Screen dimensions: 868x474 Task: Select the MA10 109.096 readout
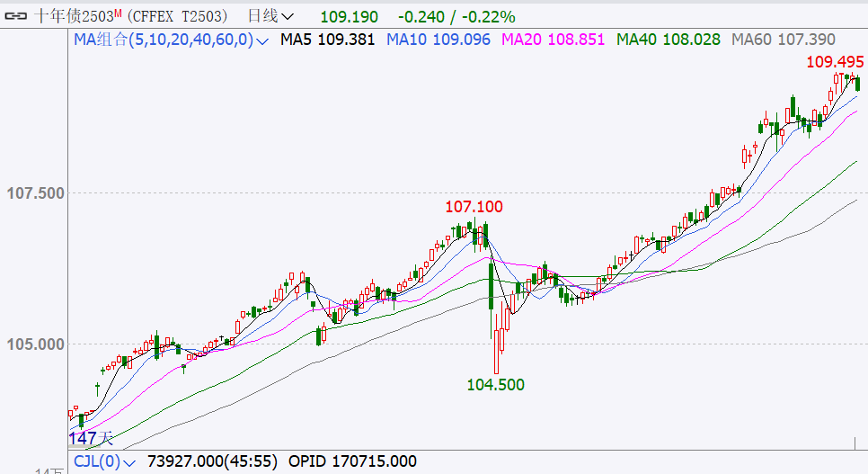coord(438,40)
